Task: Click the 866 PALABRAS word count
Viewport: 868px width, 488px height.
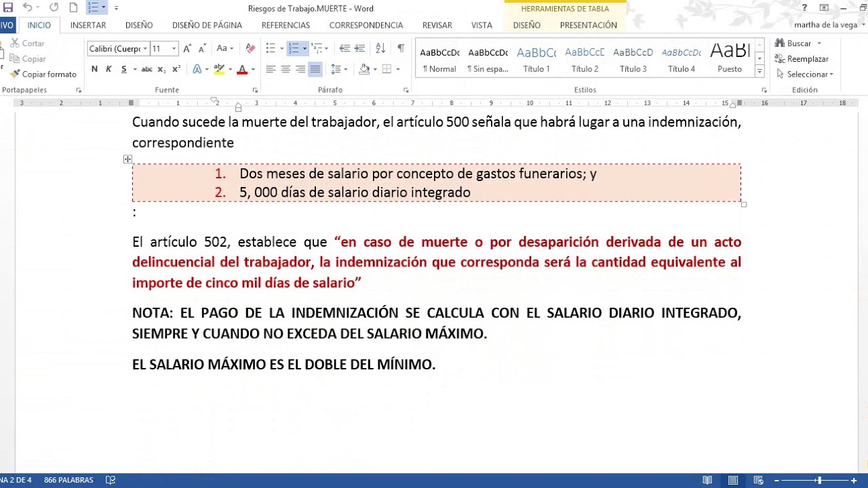Action: [68, 481]
